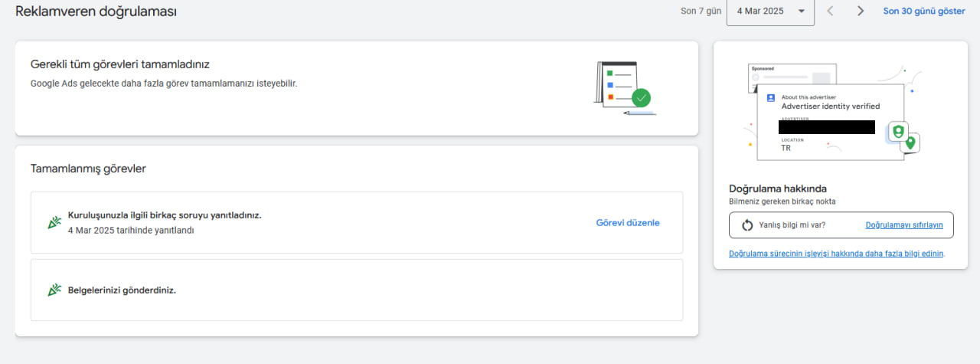This screenshot has width=980, height=364.
Task: Click the party popper icon beside Kuruluşunuzla task
Action: click(54, 222)
